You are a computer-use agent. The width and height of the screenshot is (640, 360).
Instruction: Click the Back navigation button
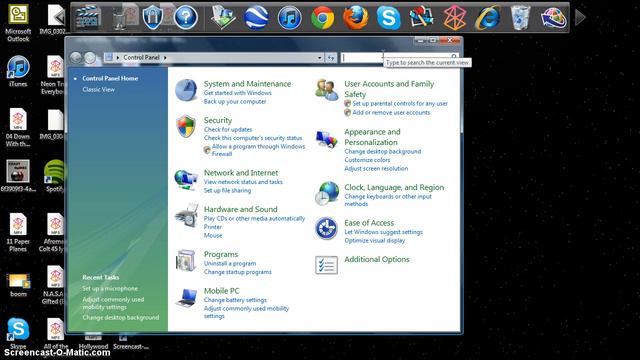coord(76,58)
